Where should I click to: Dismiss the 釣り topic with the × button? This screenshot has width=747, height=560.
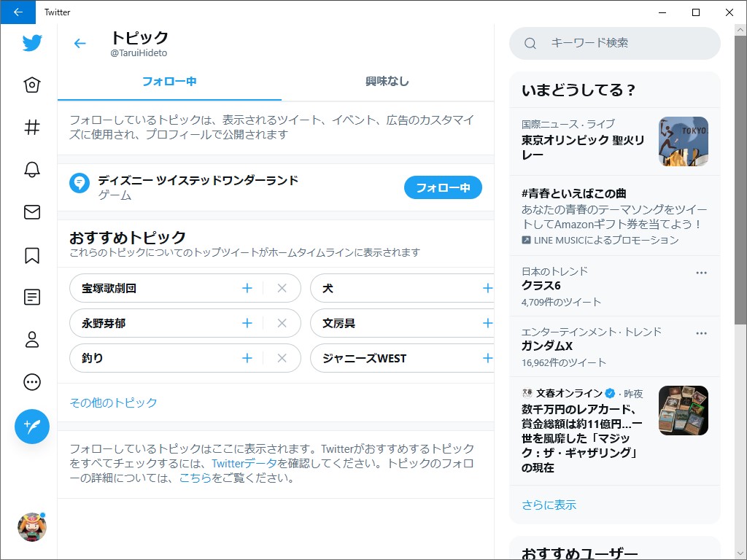pyautogui.click(x=282, y=358)
